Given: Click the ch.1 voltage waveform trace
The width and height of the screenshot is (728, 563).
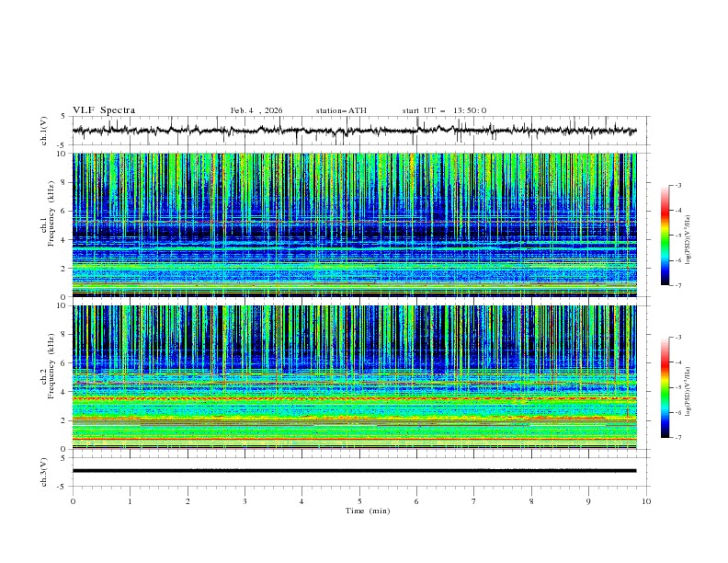Looking at the screenshot, I should [354, 131].
